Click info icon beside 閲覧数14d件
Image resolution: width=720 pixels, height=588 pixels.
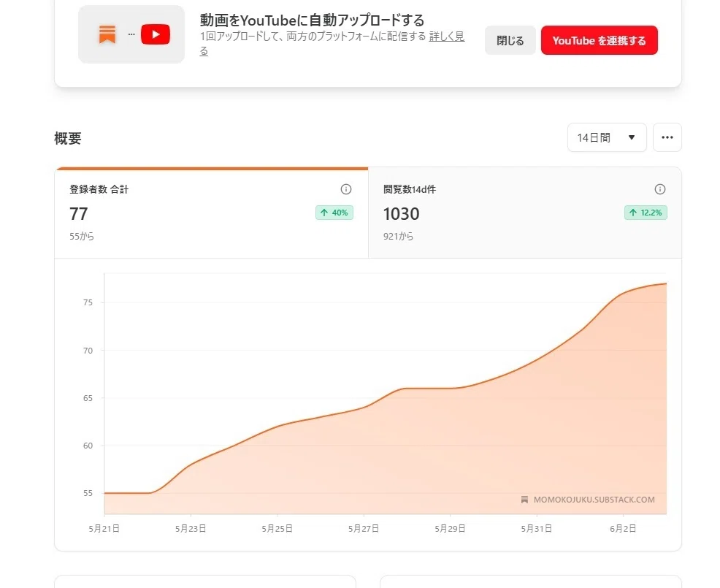(660, 189)
